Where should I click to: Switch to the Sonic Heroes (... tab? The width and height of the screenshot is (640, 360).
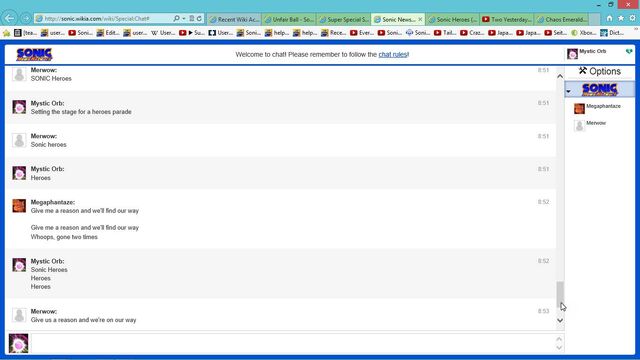[453, 19]
